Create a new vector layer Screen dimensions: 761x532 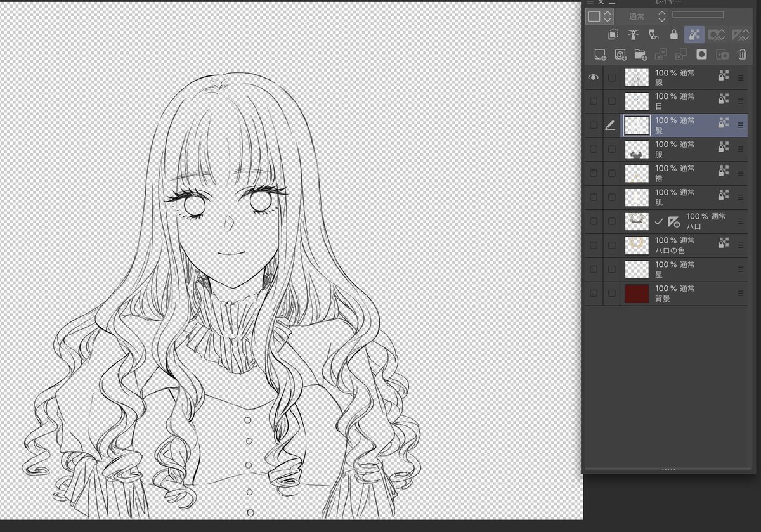coord(620,55)
